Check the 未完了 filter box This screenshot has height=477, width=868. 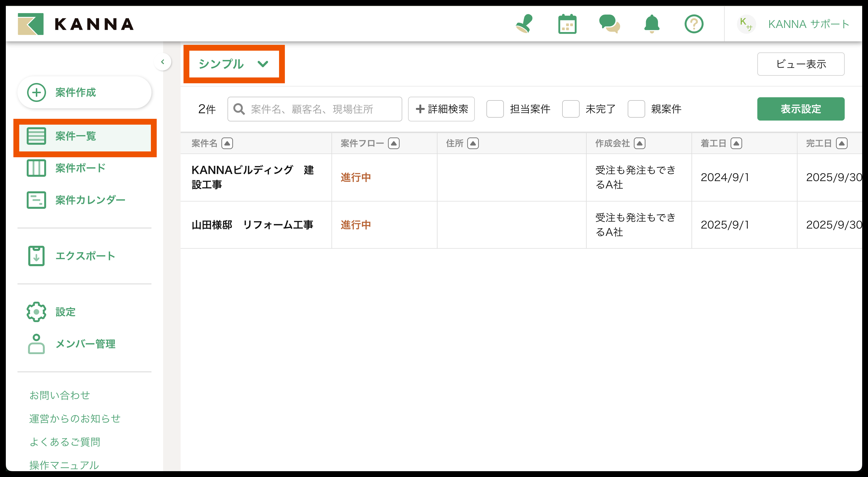[x=571, y=109]
